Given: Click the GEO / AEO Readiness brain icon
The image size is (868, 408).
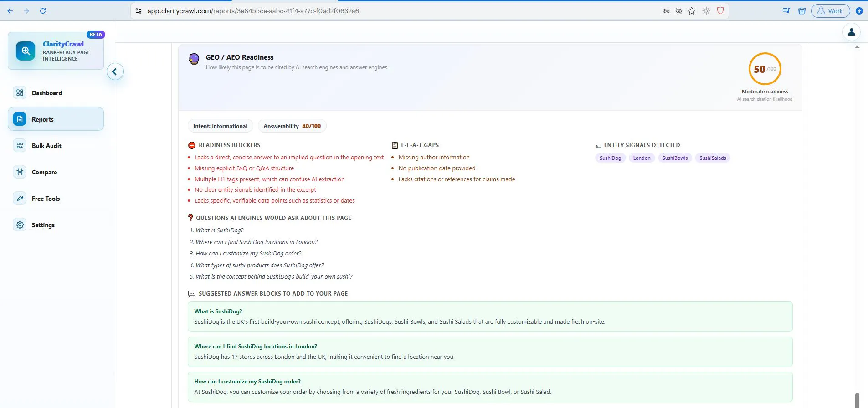Looking at the screenshot, I should click(x=194, y=59).
